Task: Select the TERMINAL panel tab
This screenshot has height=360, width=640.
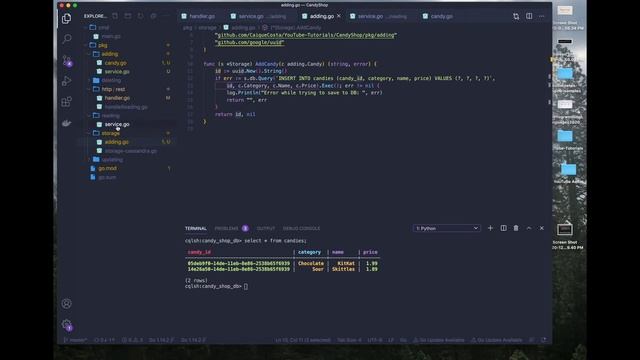Action: pyautogui.click(x=196, y=228)
